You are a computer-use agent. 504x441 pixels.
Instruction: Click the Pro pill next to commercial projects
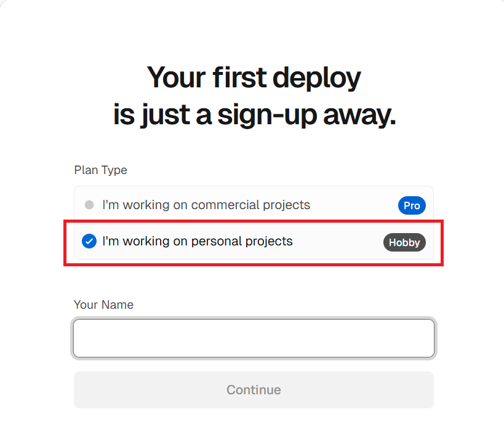coord(411,205)
